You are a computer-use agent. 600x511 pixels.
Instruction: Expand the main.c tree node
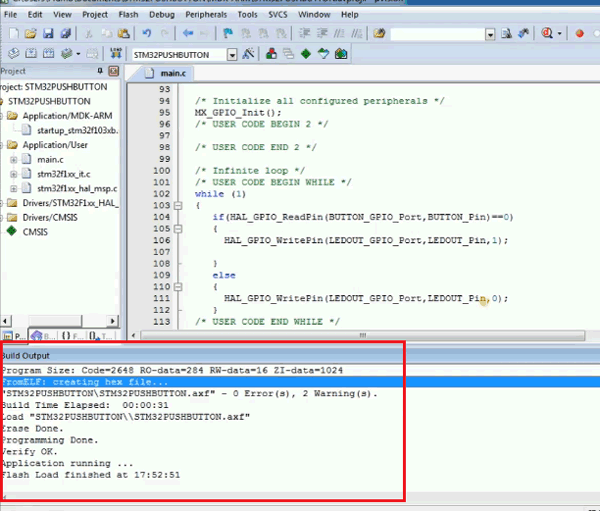point(15,159)
